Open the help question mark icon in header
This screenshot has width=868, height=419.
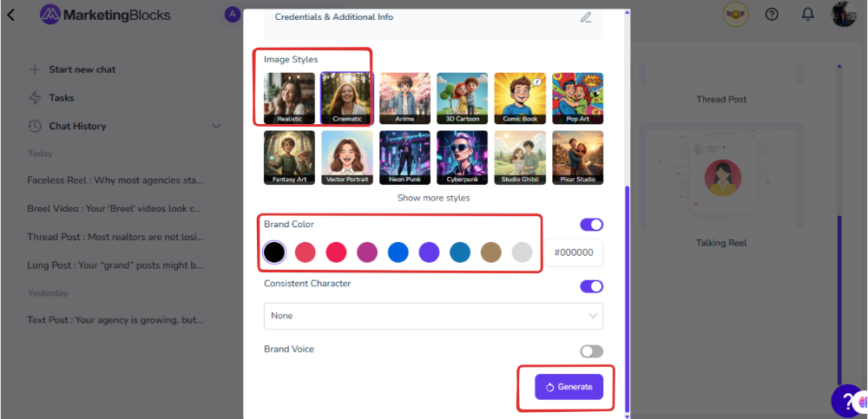coord(772,15)
